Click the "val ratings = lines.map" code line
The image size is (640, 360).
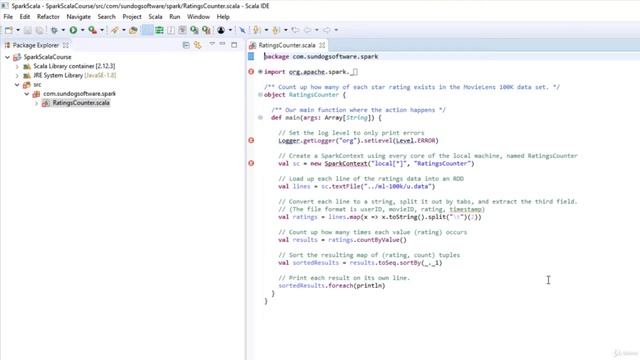click(x=380, y=217)
